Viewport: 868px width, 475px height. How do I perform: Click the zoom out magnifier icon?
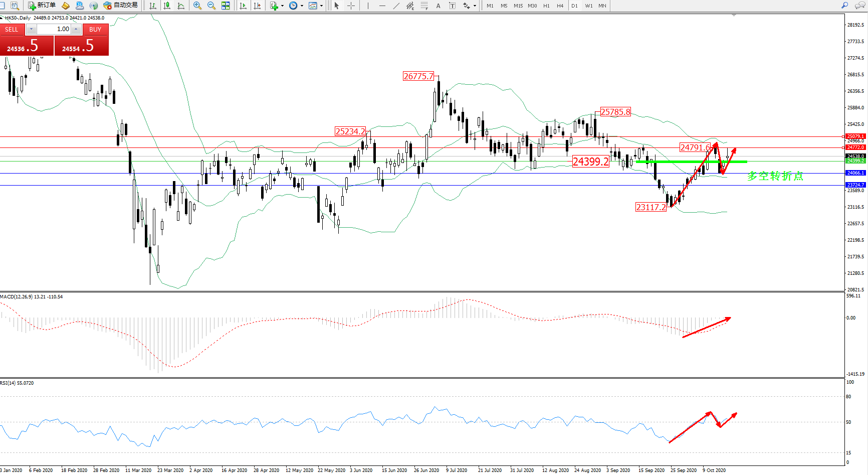point(211,6)
